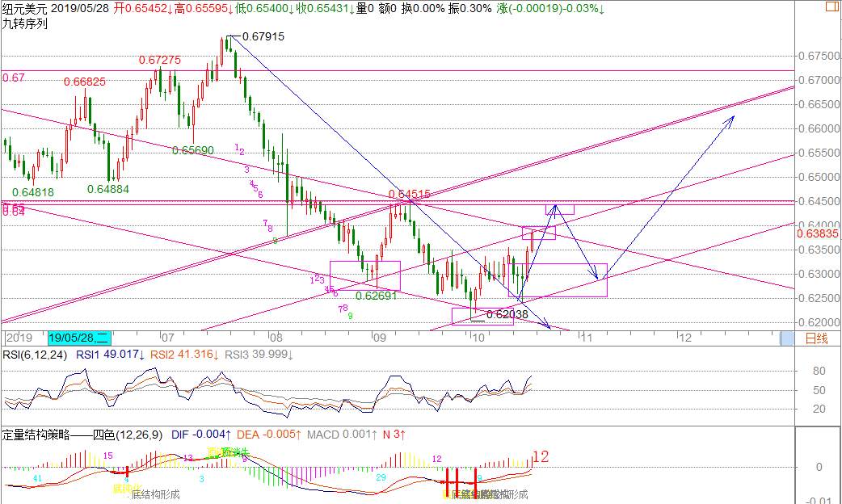Viewport: 842px width, 504px height.
Task: Click the 0.66825 peak label
Action: pyautogui.click(x=85, y=82)
